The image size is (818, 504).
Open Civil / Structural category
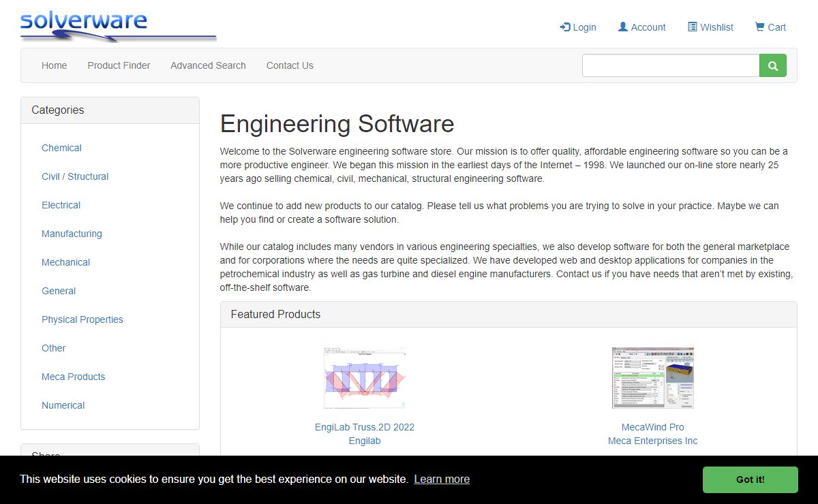tap(75, 176)
